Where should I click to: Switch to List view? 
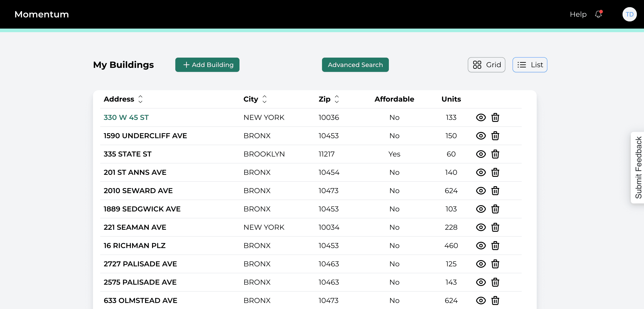[x=530, y=65]
